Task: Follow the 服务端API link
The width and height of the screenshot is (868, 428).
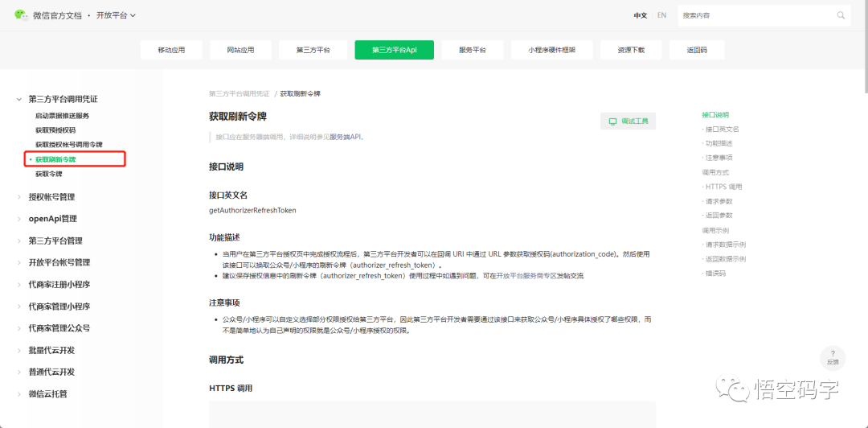Action: 346,137
